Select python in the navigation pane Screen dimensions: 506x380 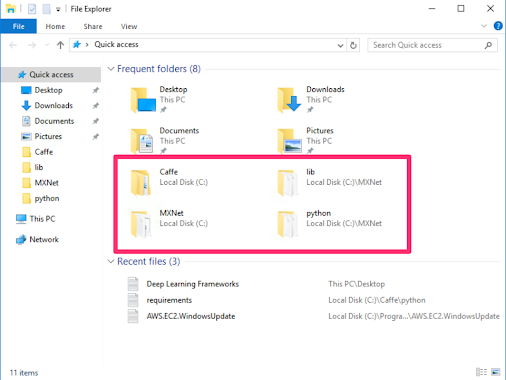pyautogui.click(x=47, y=198)
